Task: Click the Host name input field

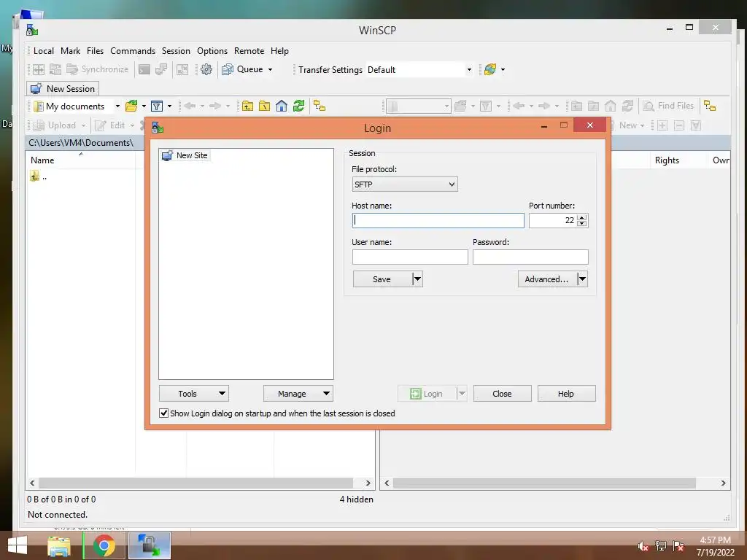Action: [x=438, y=220]
